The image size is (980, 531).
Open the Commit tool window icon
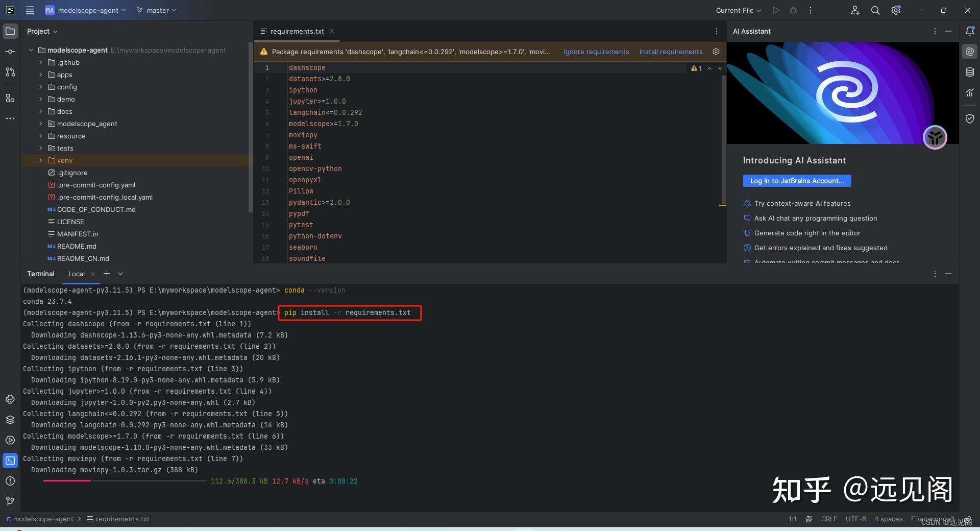(10, 52)
